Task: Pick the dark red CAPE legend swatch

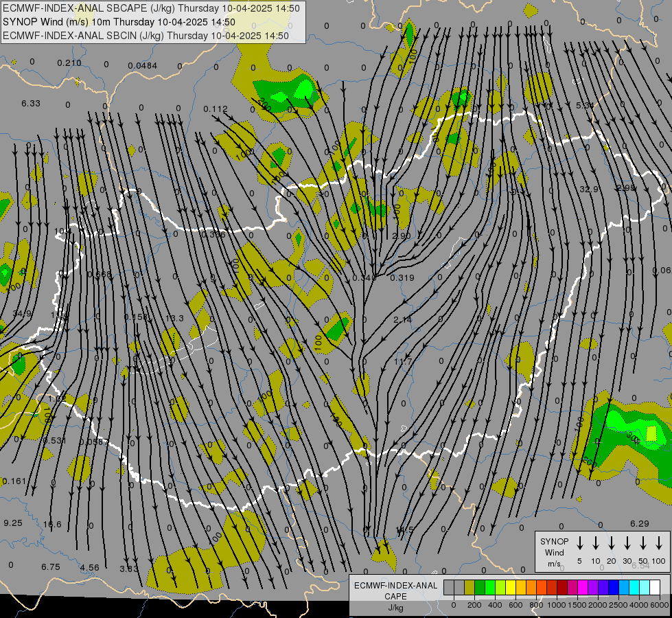Action: 562,587
